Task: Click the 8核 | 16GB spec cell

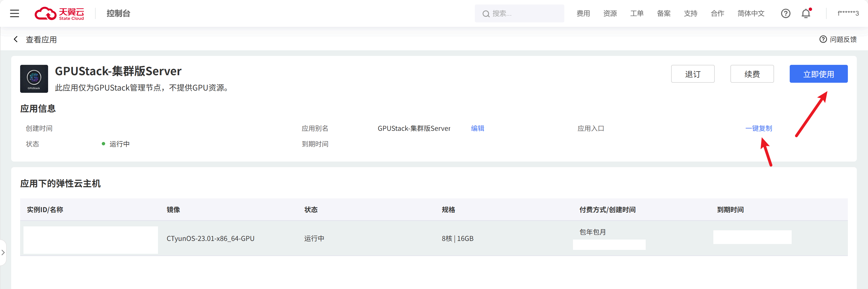Action: click(457, 238)
